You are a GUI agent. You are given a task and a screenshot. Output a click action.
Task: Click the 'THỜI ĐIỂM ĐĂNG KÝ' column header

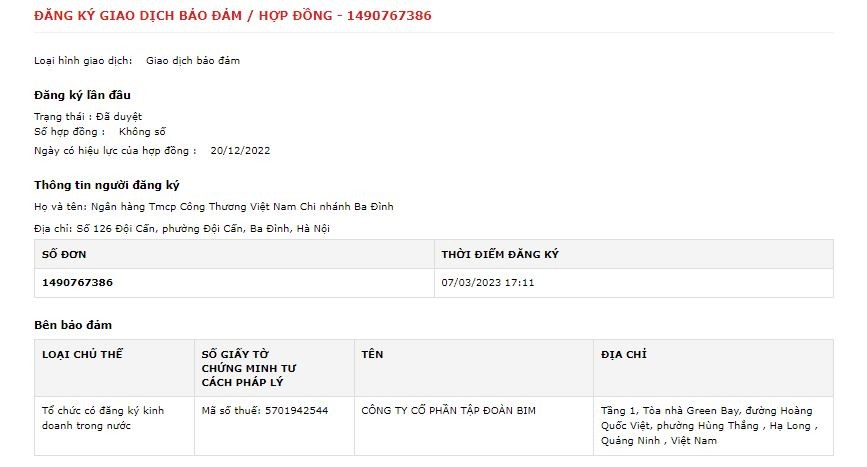[500, 254]
